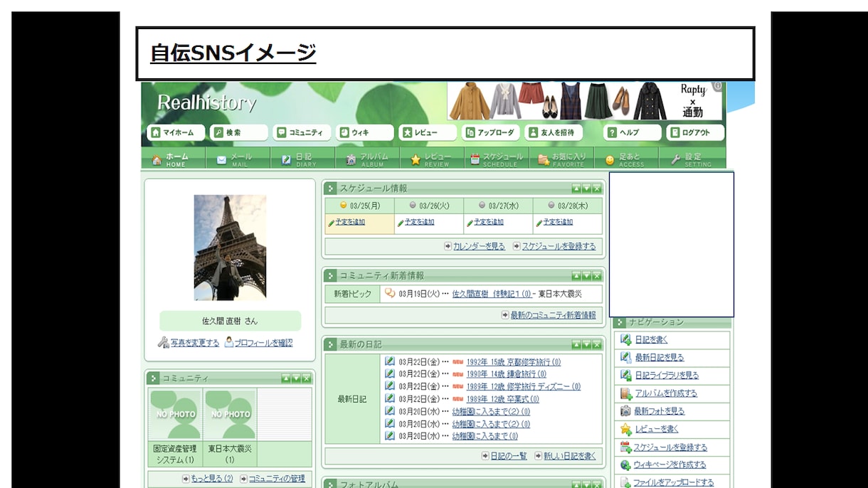The image size is (868, 488).
Task: Switch to the 設定 SETTING tab
Action: (692, 159)
